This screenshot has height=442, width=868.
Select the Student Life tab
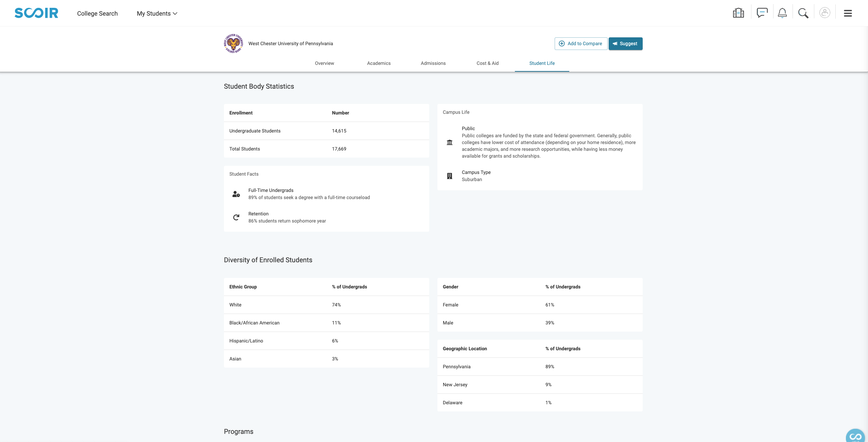542,63
